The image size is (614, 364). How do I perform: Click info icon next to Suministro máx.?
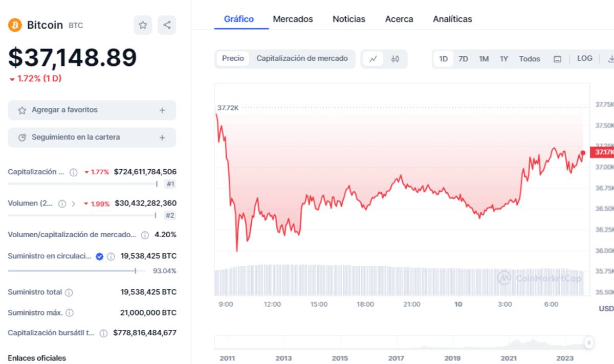pyautogui.click(x=70, y=312)
